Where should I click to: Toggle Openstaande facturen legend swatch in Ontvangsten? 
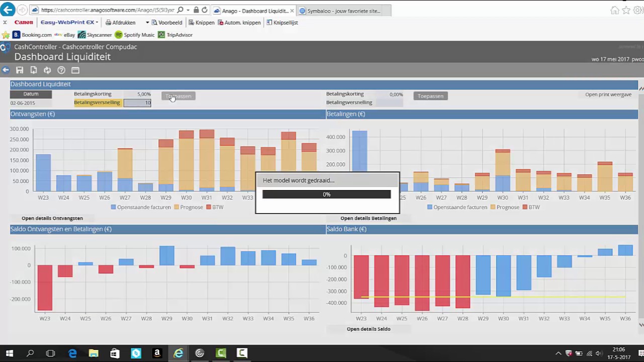[113, 207]
